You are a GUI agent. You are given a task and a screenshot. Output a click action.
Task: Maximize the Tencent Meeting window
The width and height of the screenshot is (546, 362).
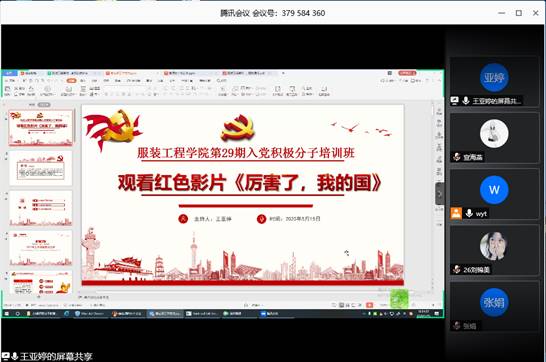[x=518, y=13]
